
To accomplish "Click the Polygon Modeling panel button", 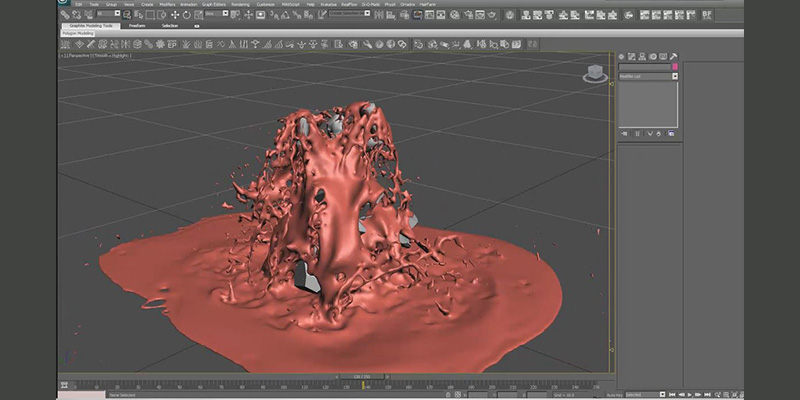I will 78,33.
